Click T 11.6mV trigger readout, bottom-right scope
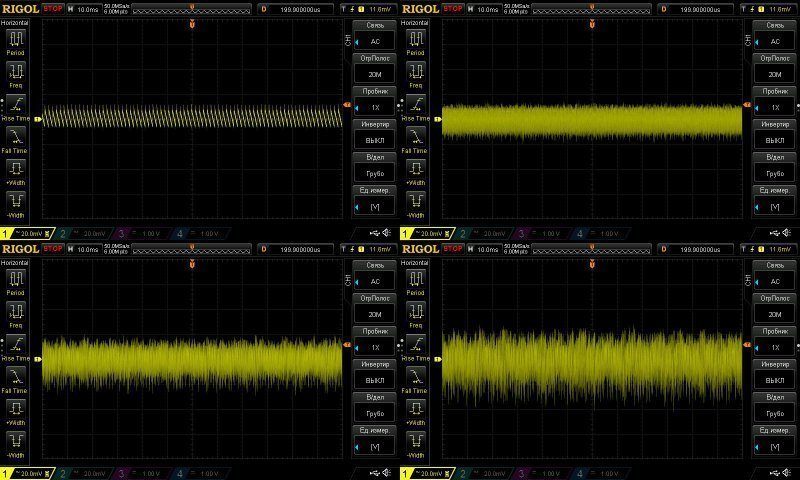The image size is (800, 480). coord(767,249)
